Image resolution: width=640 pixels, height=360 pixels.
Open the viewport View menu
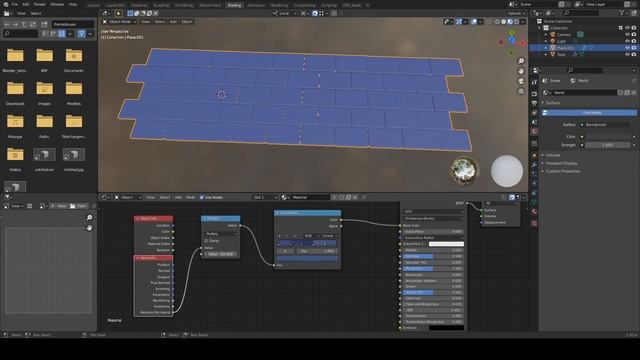point(145,22)
